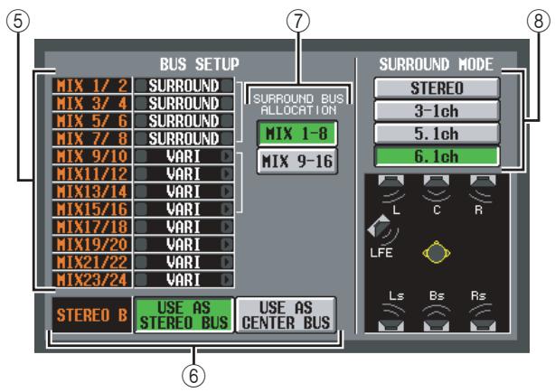The image size is (555, 392).
Task: Select the back surround Bs speaker icon
Action: coord(437,325)
